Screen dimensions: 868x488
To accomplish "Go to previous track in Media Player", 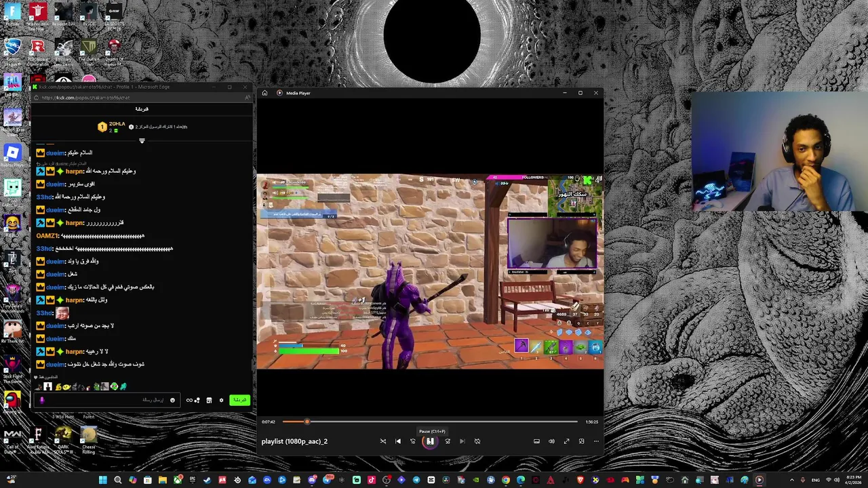I will [398, 441].
